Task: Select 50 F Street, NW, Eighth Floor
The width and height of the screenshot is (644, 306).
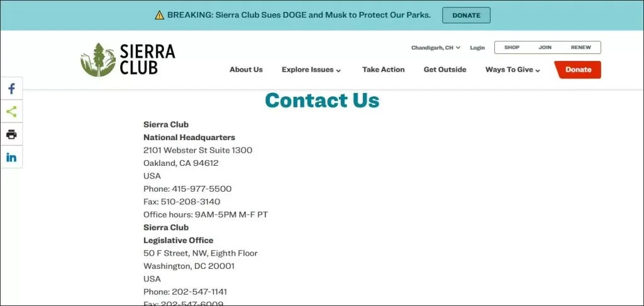Action: (201, 253)
